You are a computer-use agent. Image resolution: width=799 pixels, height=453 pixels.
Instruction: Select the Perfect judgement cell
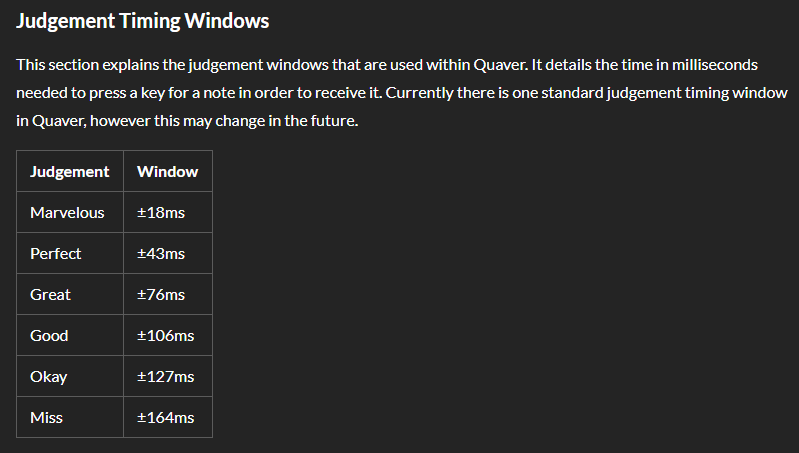(56, 253)
